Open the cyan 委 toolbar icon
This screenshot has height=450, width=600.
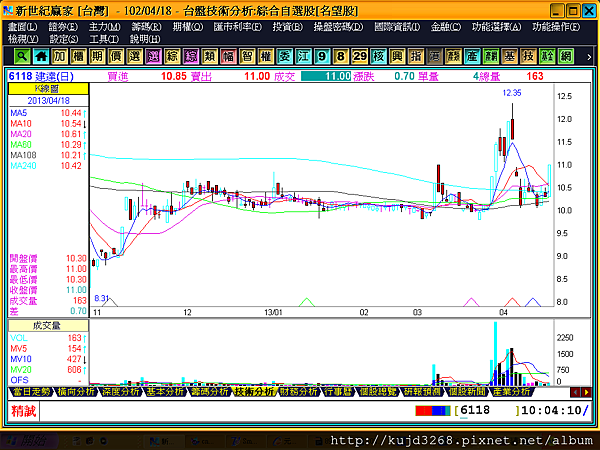coord(284,57)
